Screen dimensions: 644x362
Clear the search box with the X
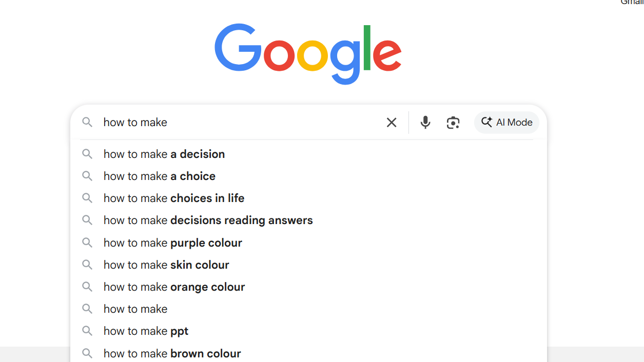[x=392, y=122]
